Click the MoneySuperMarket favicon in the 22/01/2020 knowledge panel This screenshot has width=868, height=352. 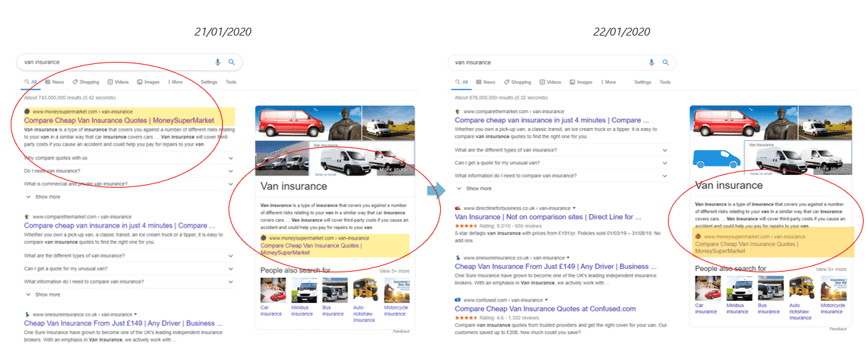pyautogui.click(x=698, y=236)
